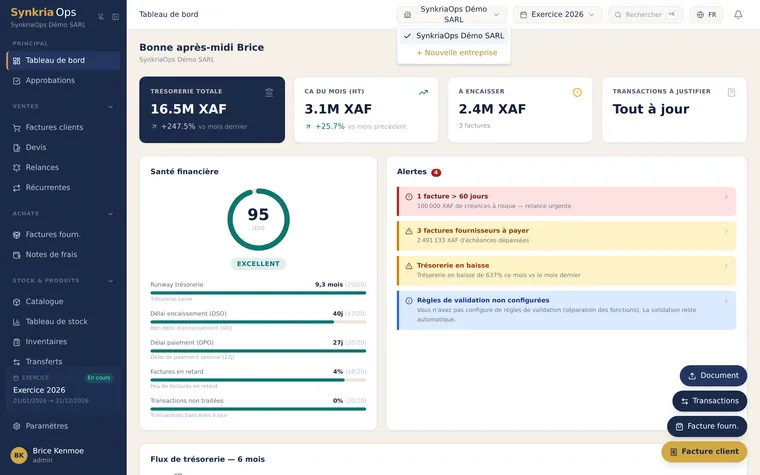Open Approbations in sidebar
Viewport: 760px width, 475px height.
63,80
